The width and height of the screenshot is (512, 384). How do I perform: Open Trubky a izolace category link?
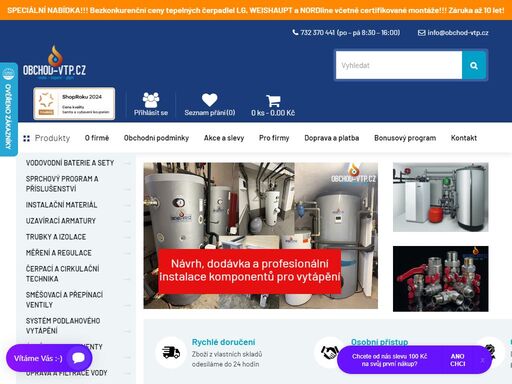56,237
